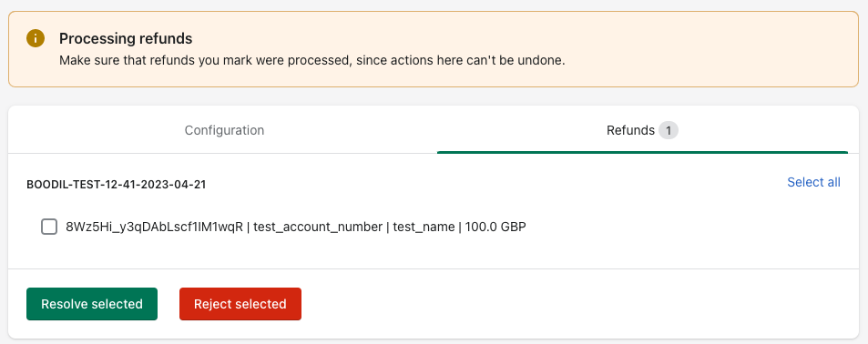868x344 pixels.
Task: Select the Processing refunds banner heading
Action: click(126, 39)
